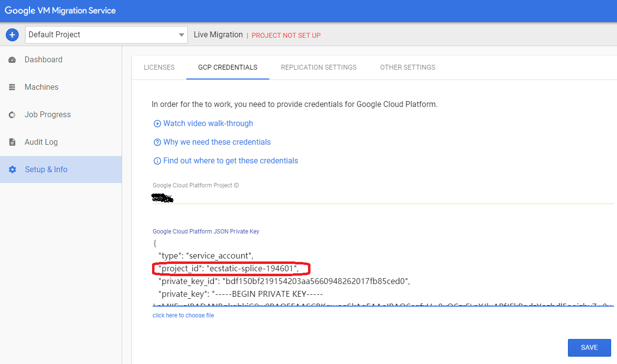Open Job Progress from the sidebar
The width and height of the screenshot is (617, 364).
coord(11,114)
